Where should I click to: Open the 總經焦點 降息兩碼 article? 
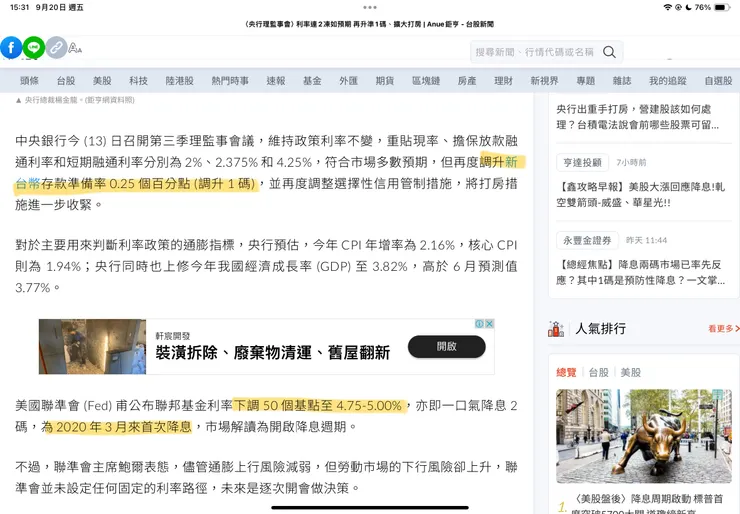pyautogui.click(x=640, y=272)
